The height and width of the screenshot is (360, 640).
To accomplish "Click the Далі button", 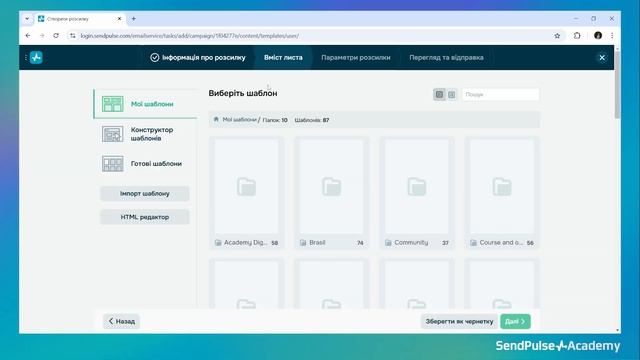I will (515, 321).
